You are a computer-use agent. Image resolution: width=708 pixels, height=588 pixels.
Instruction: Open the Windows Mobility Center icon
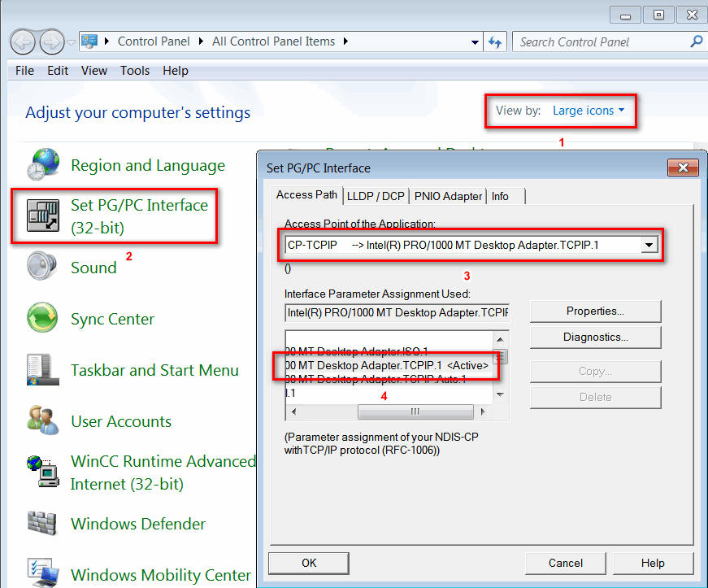coord(43,573)
